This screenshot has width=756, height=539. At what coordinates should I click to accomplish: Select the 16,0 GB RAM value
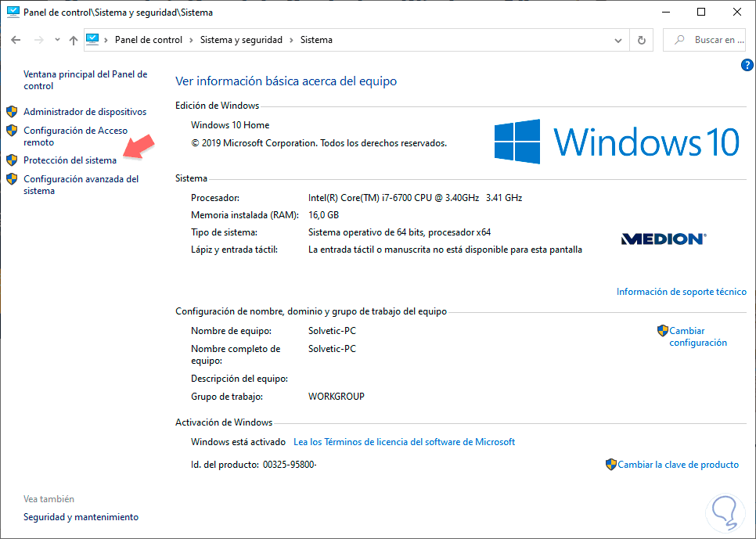coord(323,215)
